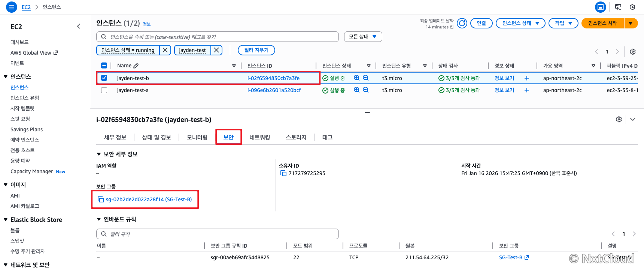
Task: Sort by the Name column arrow
Action: pyautogui.click(x=234, y=66)
